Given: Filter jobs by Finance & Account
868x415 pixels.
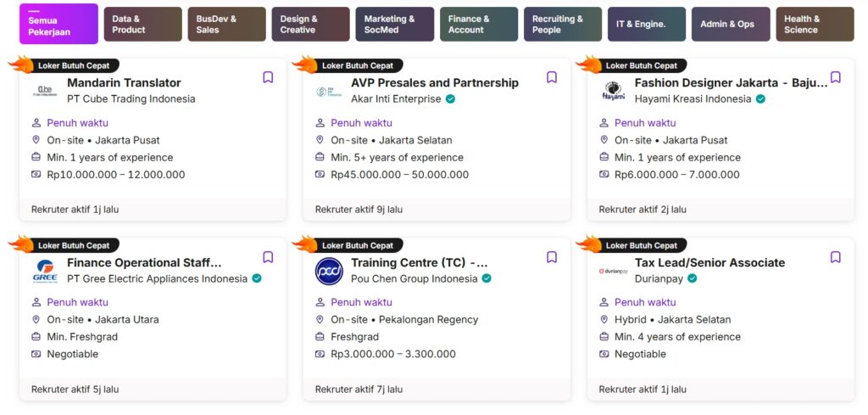Looking at the screenshot, I should [479, 24].
